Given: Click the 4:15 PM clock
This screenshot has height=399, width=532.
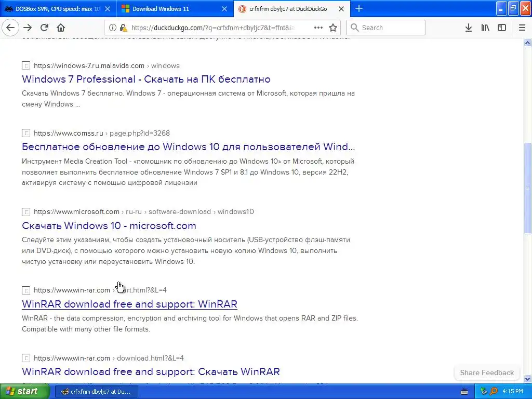Looking at the screenshot, I should coord(513,392).
